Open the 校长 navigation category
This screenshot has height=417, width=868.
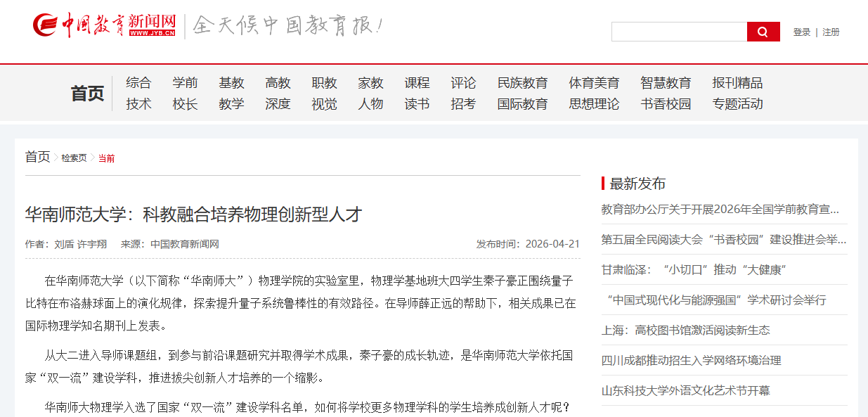pyautogui.click(x=185, y=104)
